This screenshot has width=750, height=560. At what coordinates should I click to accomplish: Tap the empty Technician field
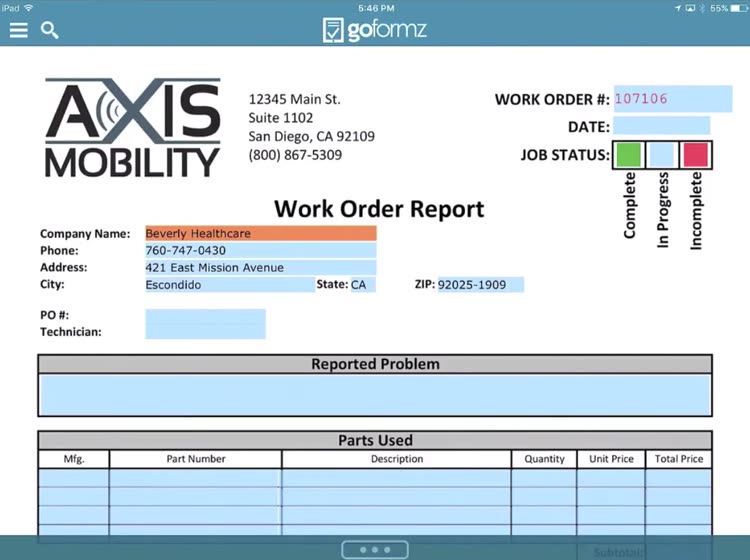(x=205, y=331)
